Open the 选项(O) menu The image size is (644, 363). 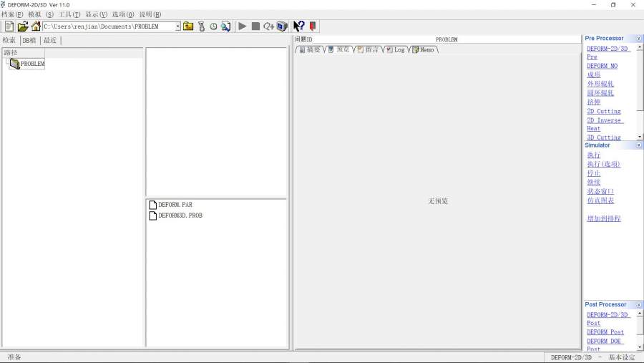coord(123,14)
